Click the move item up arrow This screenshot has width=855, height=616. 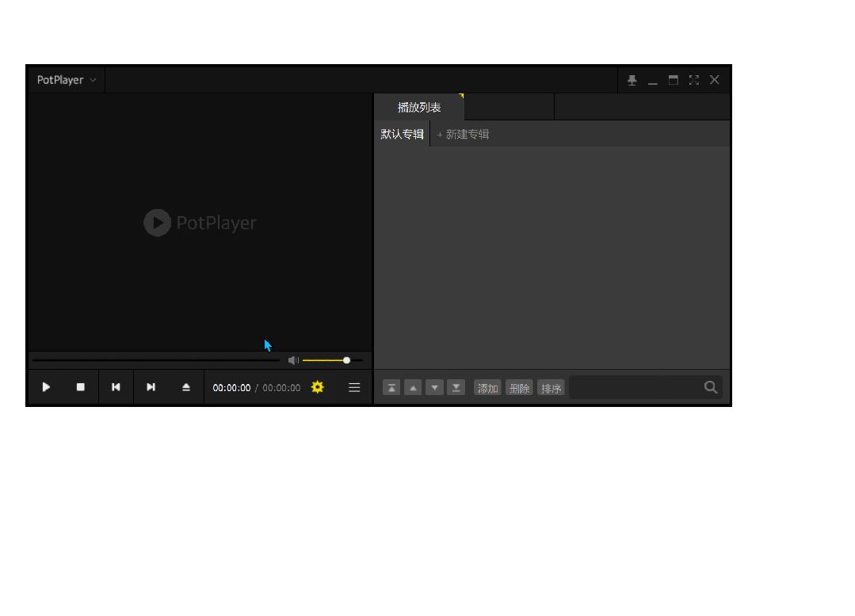pos(413,387)
